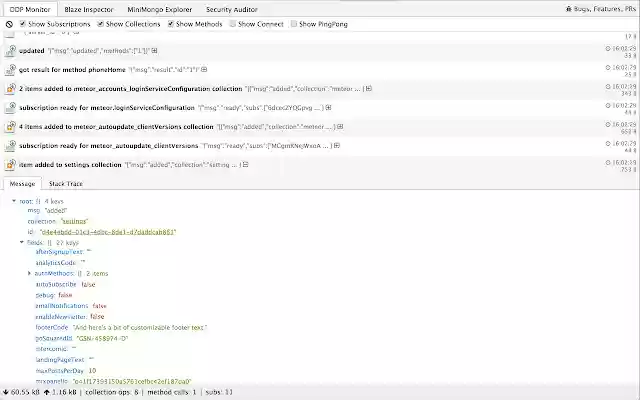Click the icon beside 'subscription ready for meteor_autoupdate_clientVersions'
Viewport: 640px width, 400px height.
tap(10, 146)
